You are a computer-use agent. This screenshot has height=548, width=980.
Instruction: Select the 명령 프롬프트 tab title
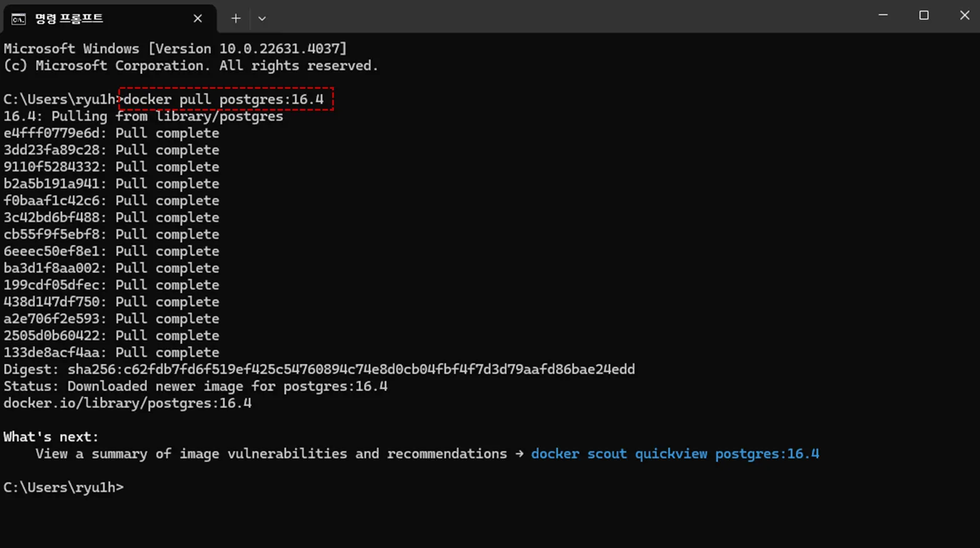point(69,19)
